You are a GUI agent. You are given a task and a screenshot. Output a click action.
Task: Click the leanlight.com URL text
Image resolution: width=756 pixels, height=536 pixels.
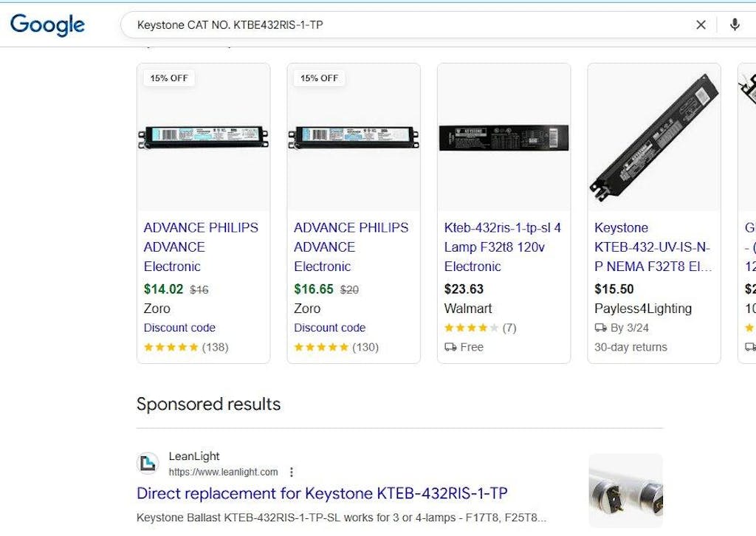click(x=223, y=473)
